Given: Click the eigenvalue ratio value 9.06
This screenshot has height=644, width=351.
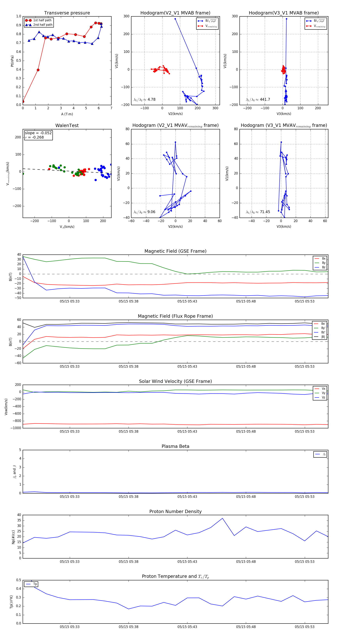Looking at the screenshot, I should tap(151, 212).
